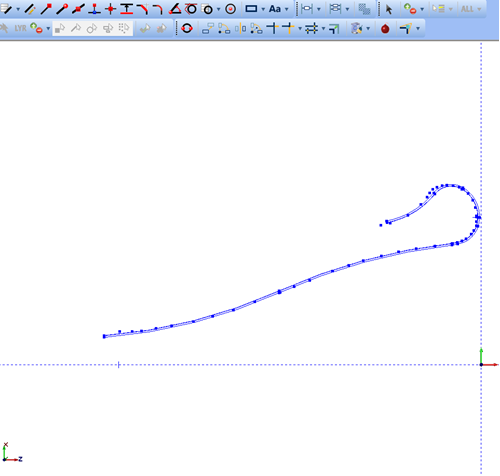Click the double-line intersection trim icon
The width and height of the screenshot is (500, 476).
point(311,28)
